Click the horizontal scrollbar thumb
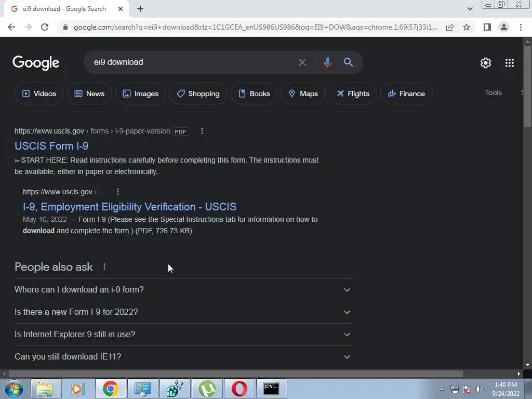This screenshot has width=532, height=399. [x=235, y=374]
